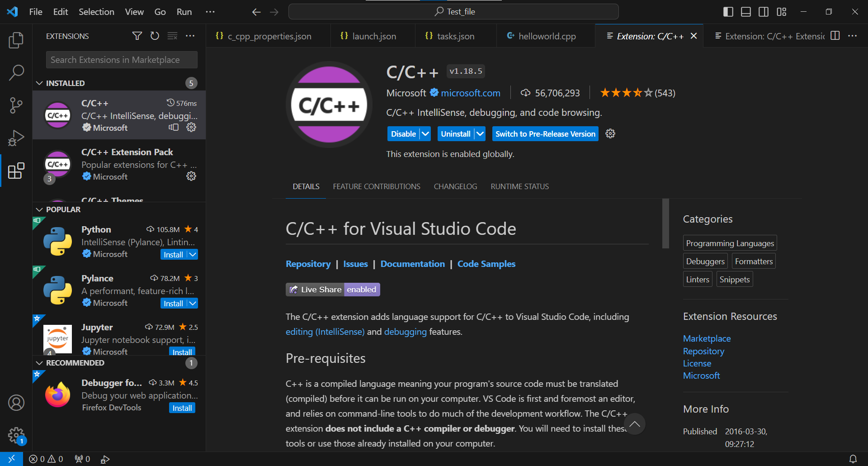
Task: Click the Test_file command center search
Action: [x=453, y=12]
